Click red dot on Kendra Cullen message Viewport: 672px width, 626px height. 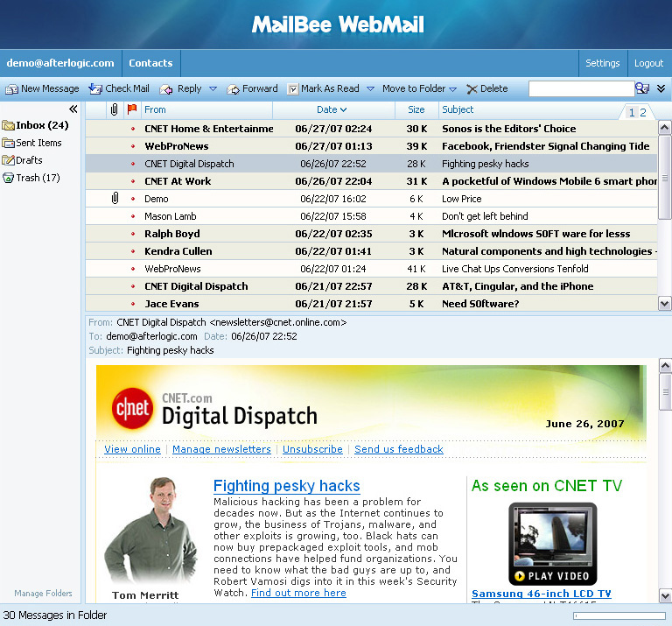pos(133,251)
